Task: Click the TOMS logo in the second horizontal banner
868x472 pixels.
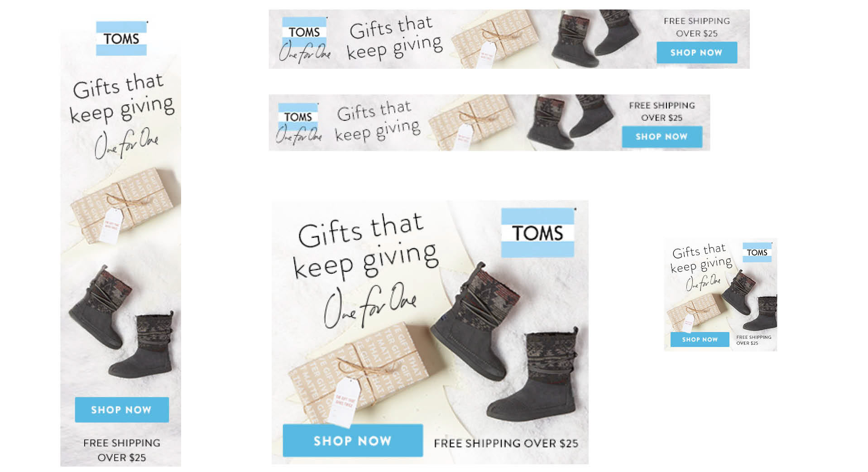Action: (x=298, y=116)
